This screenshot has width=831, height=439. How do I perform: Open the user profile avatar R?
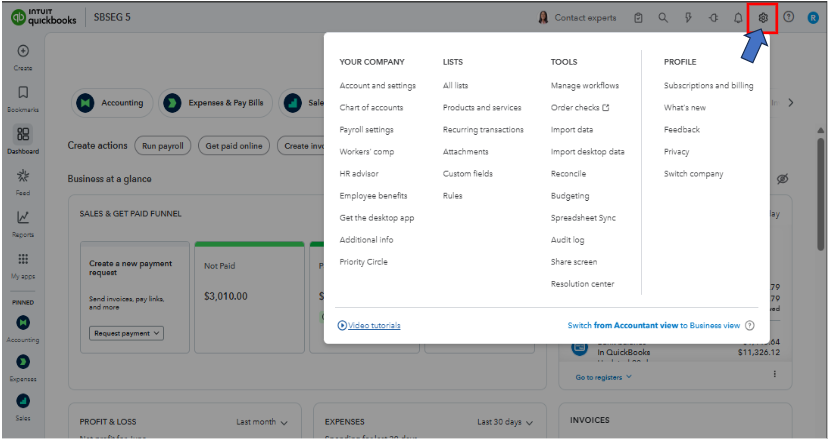click(x=813, y=17)
